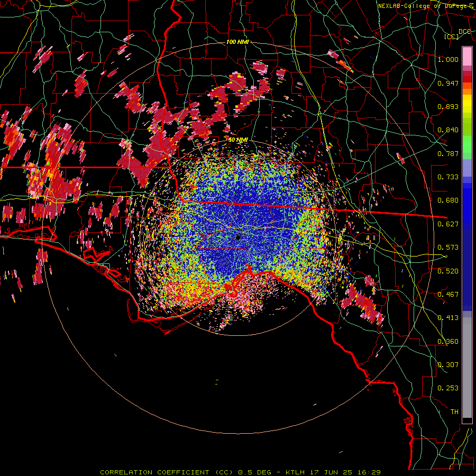Viewport: 476px width, 476px height.
Task: Click the 0.893 color scale value
Action: [x=448, y=106]
